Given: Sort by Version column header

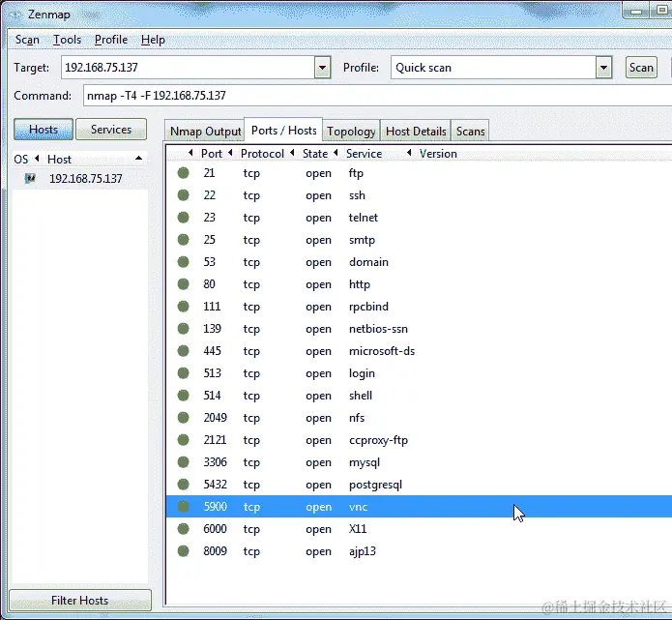Looking at the screenshot, I should point(438,154).
